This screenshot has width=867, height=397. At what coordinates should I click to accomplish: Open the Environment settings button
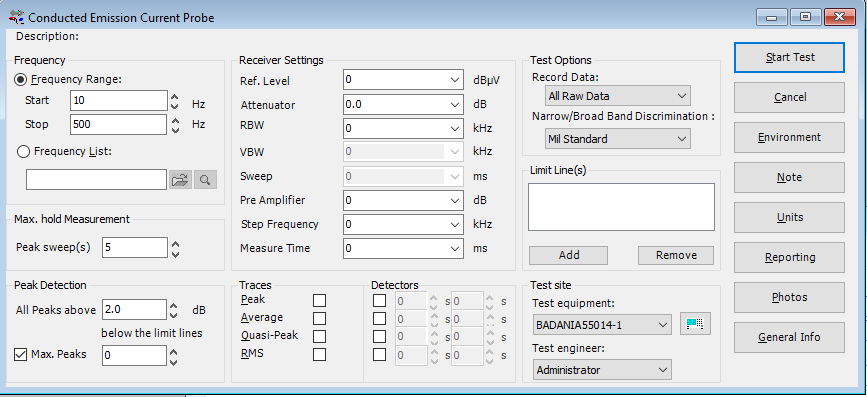[790, 137]
